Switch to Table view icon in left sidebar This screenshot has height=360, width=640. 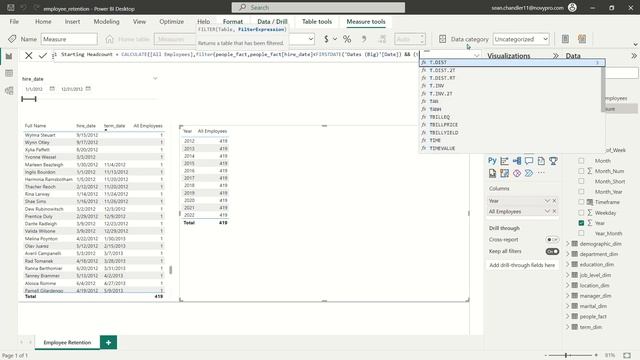click(x=9, y=73)
